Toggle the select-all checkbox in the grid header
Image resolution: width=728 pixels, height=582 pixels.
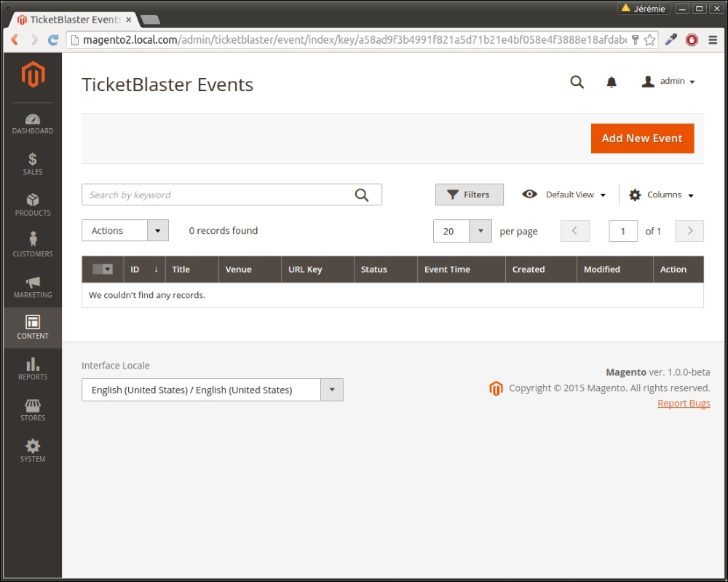point(102,269)
